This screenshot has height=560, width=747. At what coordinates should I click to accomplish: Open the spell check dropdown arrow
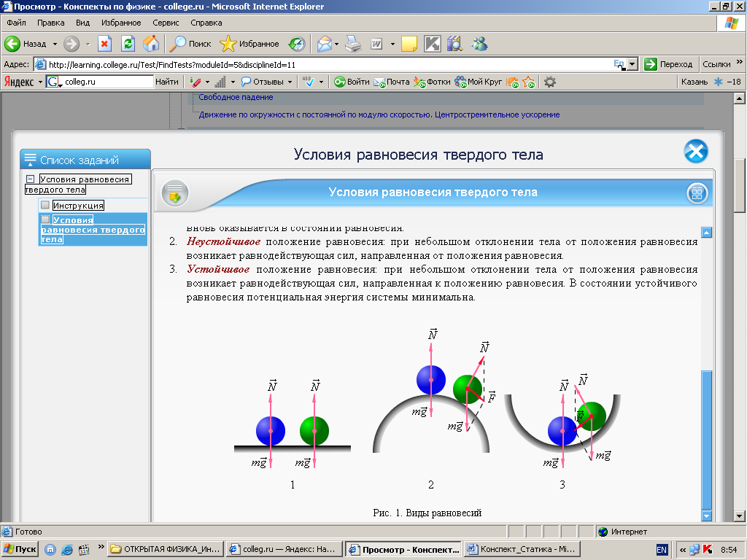click(x=321, y=82)
